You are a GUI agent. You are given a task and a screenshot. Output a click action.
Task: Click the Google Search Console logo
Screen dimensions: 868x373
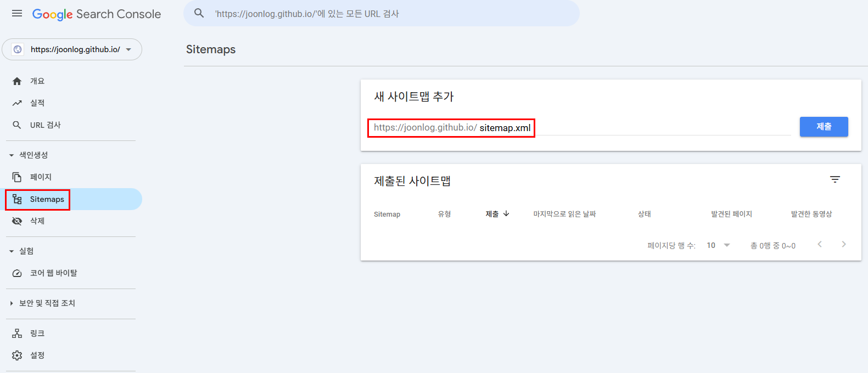pyautogui.click(x=97, y=14)
